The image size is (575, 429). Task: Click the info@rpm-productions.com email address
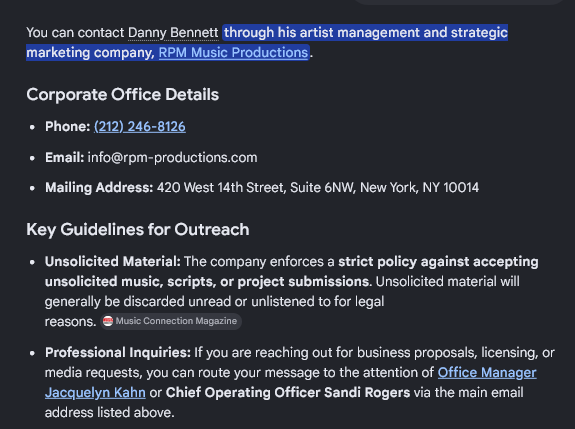(x=172, y=158)
